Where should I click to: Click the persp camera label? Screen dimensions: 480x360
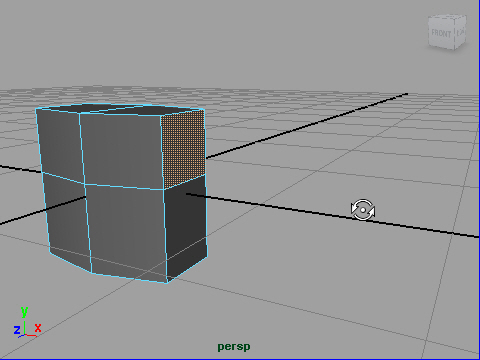tap(234, 346)
